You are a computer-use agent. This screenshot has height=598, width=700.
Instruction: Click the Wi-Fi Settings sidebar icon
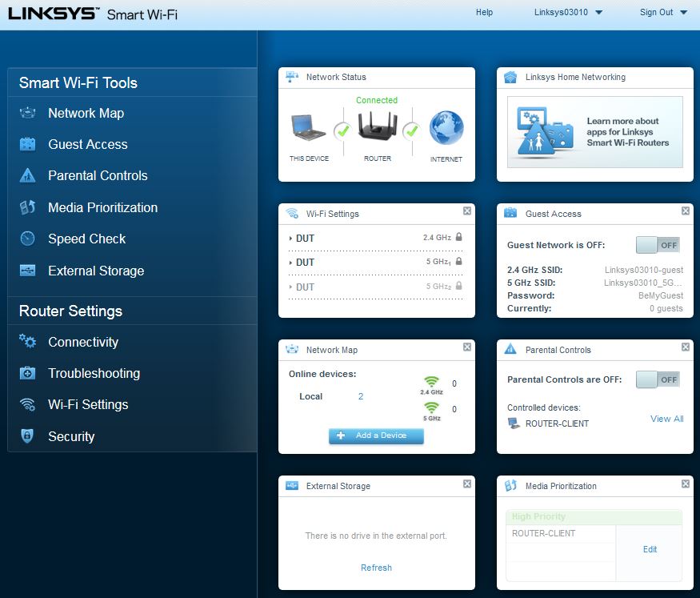tap(28, 404)
